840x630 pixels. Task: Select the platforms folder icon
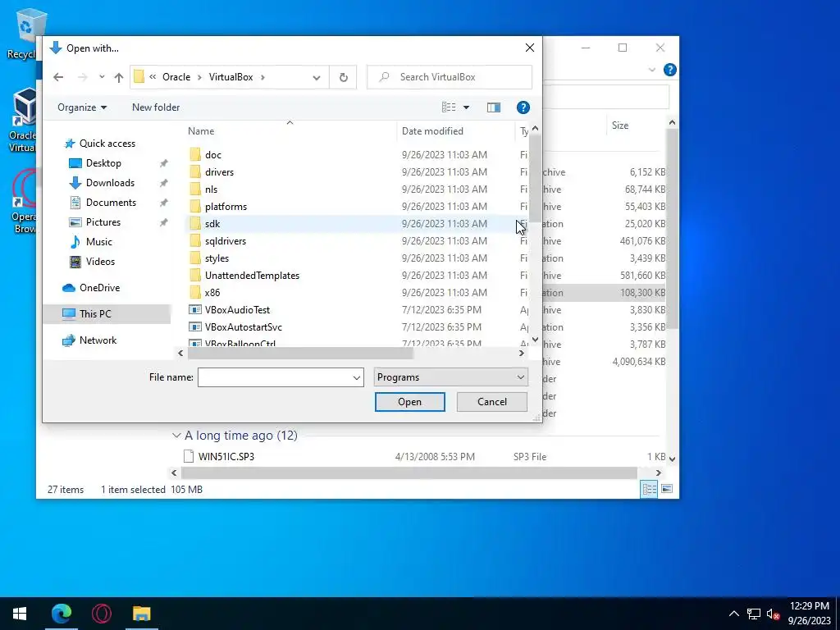[x=195, y=206]
